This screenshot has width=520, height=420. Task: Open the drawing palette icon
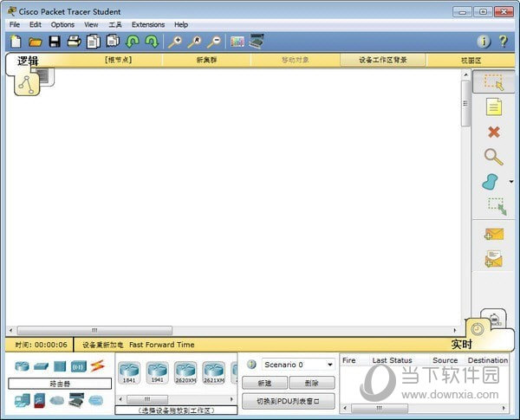[237, 41]
